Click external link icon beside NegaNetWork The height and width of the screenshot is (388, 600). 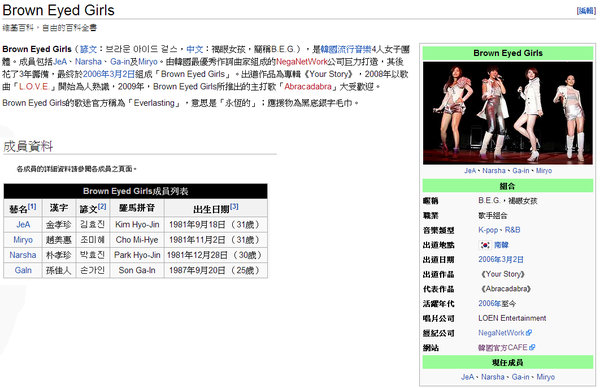(529, 333)
